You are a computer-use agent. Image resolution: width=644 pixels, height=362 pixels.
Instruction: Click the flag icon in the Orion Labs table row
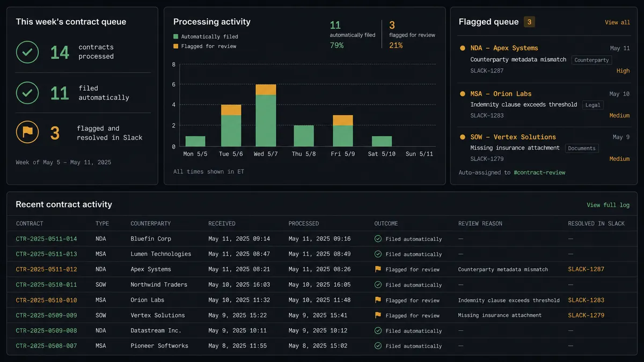[x=378, y=300]
